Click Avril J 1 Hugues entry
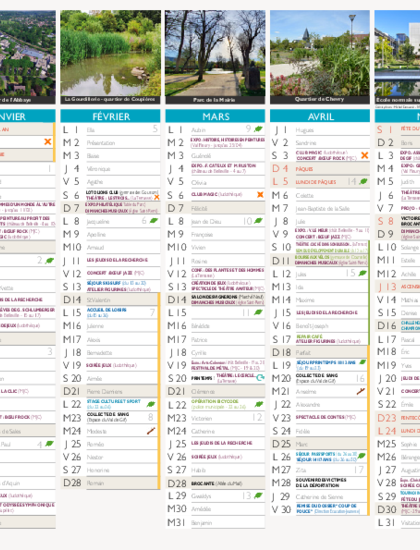This screenshot has height=550, width=420. point(305,130)
